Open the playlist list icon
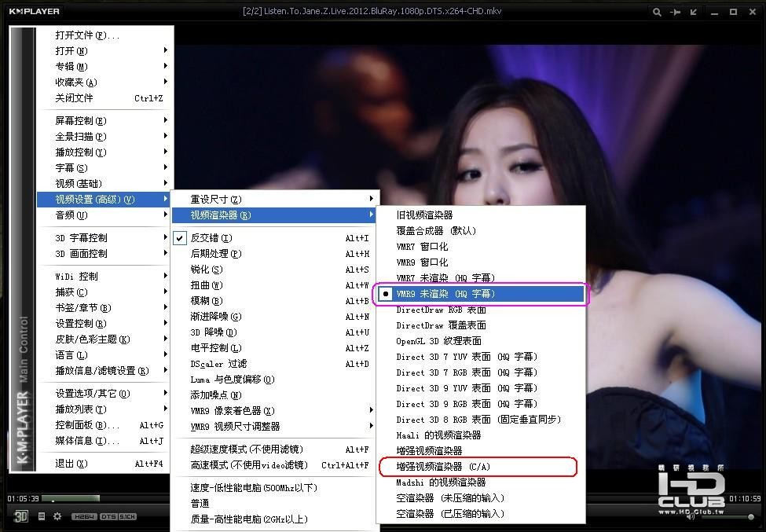 [x=42, y=516]
